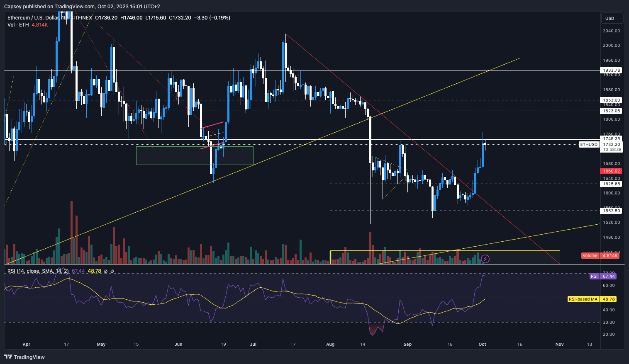Click the red 1660.02 price level label
The image size is (629, 364).
[x=611, y=171]
